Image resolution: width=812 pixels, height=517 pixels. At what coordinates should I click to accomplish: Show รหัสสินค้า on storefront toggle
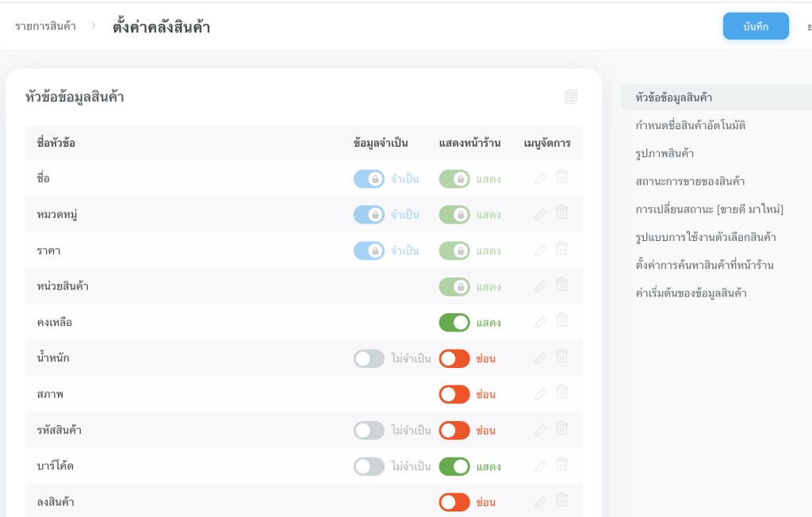[x=454, y=431]
